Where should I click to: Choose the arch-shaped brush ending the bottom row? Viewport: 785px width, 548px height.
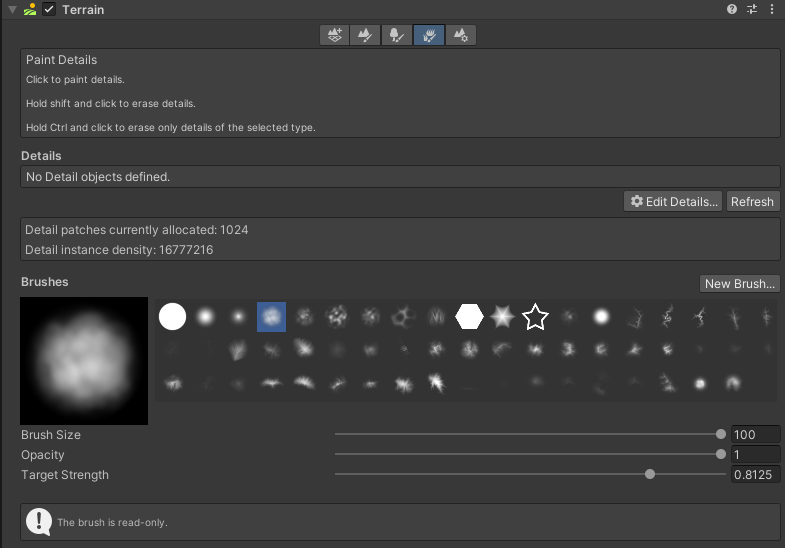(733, 383)
